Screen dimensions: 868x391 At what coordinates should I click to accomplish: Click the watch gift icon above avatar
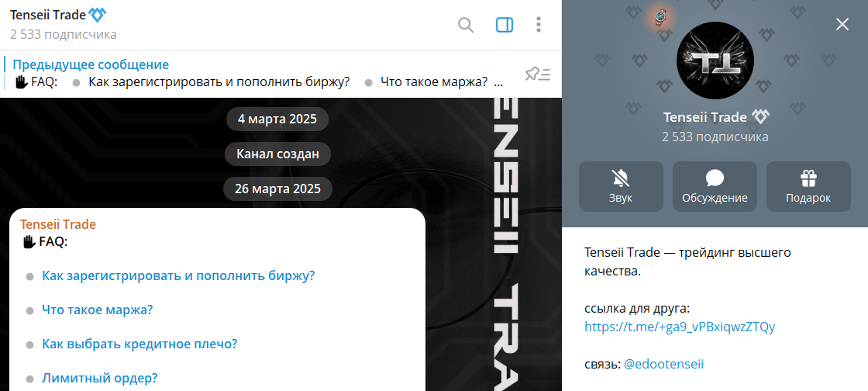tap(660, 17)
